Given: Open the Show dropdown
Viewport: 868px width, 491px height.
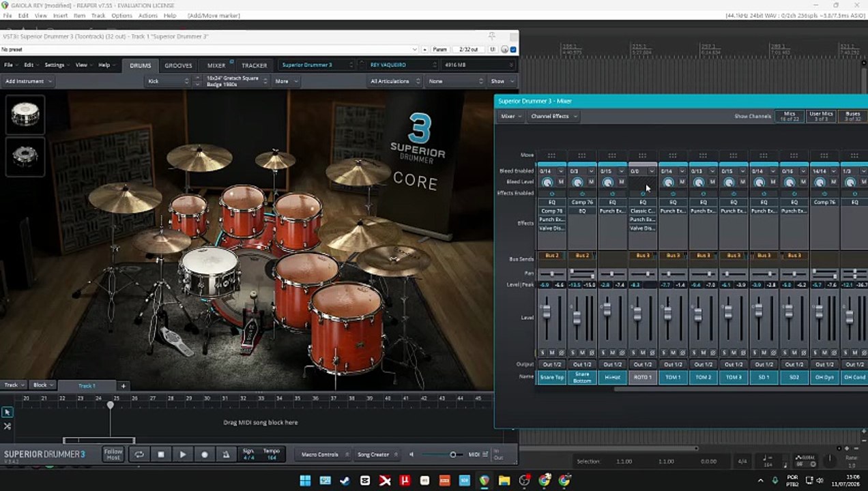Looking at the screenshot, I should coord(502,81).
